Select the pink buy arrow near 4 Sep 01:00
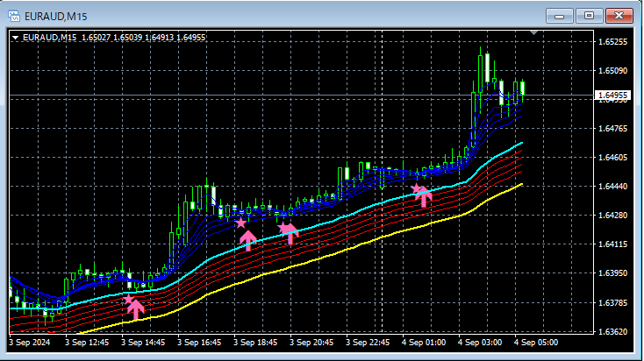This screenshot has width=644, height=361. point(424,196)
